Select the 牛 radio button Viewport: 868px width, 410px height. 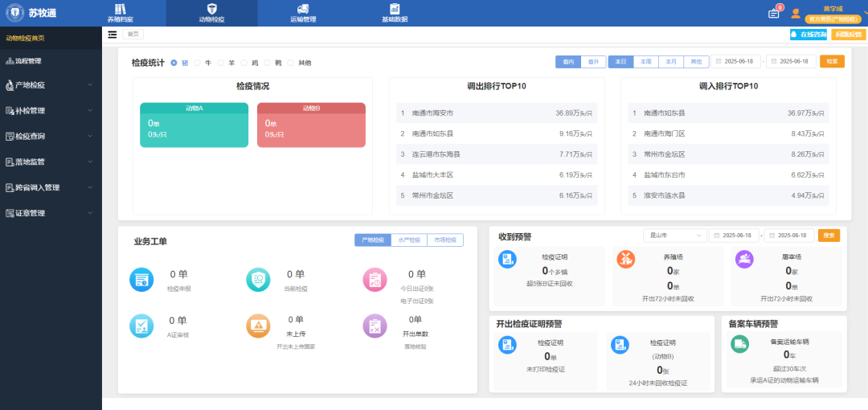(x=198, y=63)
